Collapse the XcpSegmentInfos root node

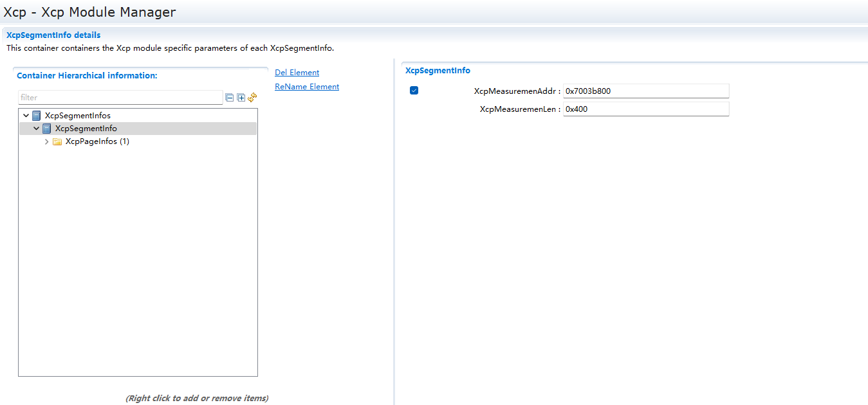[x=26, y=116]
